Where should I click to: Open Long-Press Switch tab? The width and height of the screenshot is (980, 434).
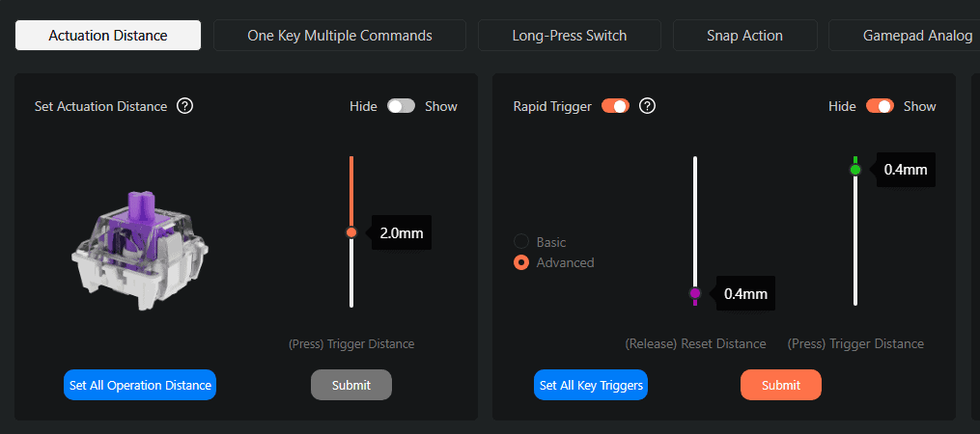point(570,36)
